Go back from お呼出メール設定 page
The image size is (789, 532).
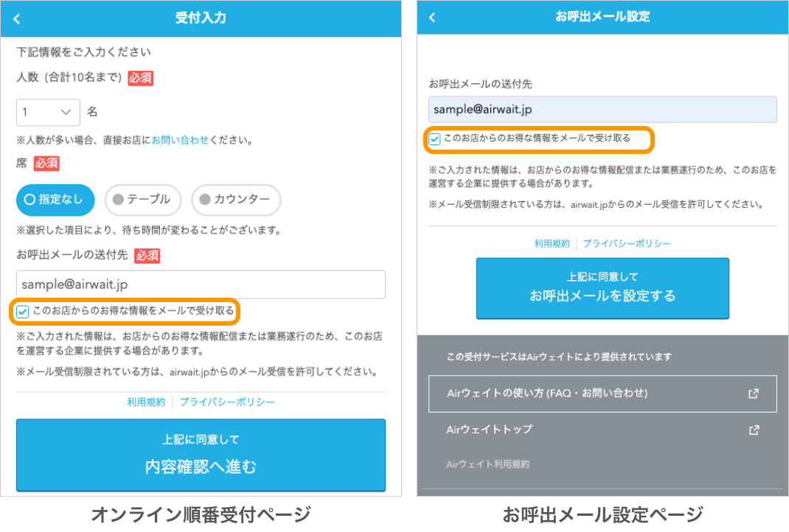click(432, 18)
